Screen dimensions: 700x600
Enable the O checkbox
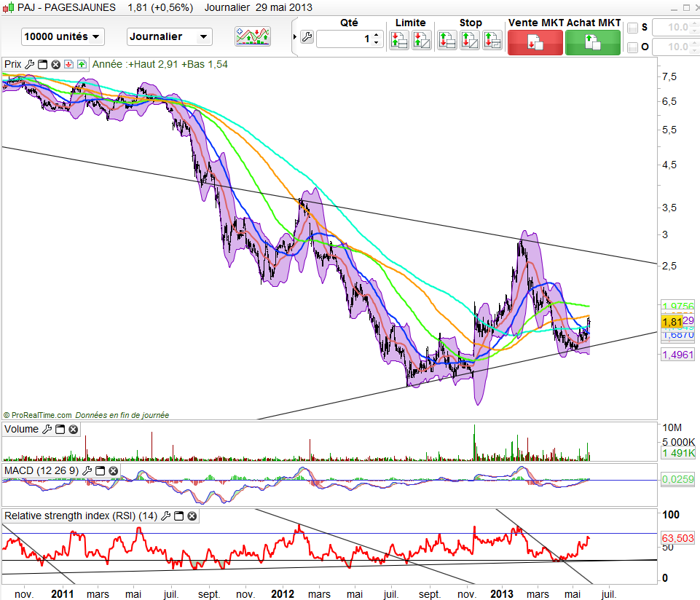[x=632, y=47]
